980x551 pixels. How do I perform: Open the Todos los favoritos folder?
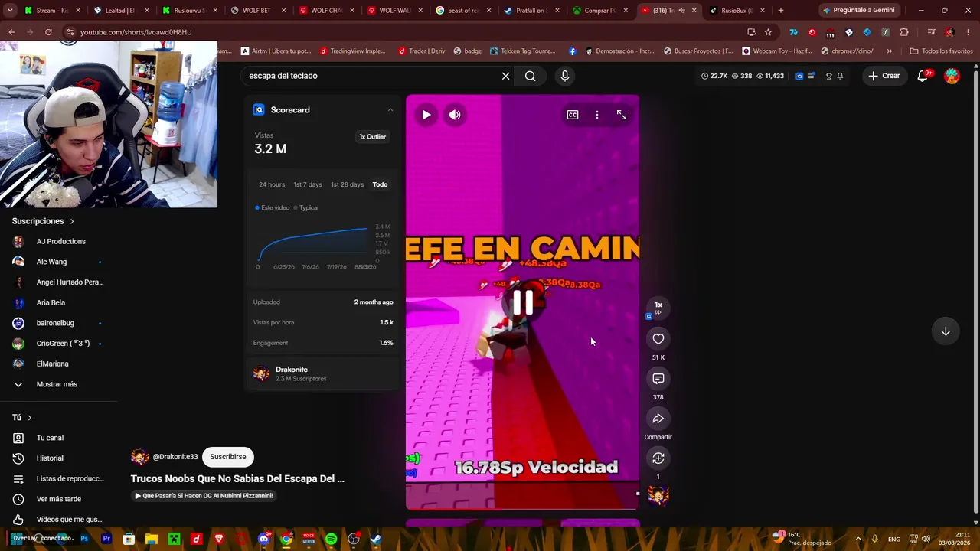941,51
